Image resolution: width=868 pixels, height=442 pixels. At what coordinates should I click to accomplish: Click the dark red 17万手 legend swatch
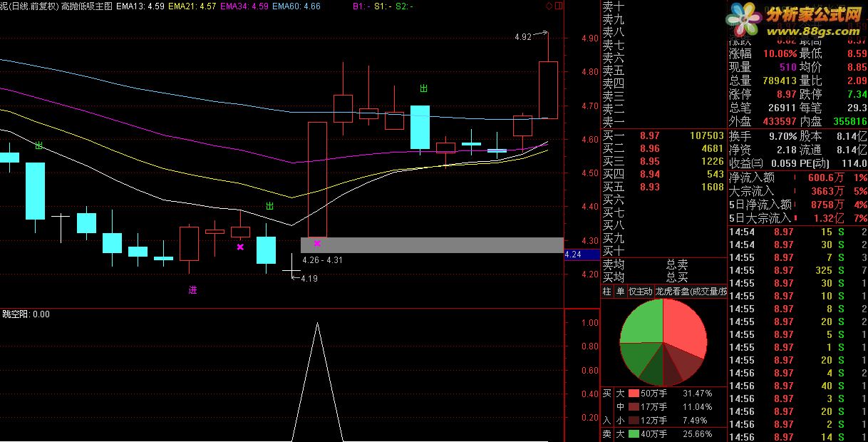pos(634,407)
